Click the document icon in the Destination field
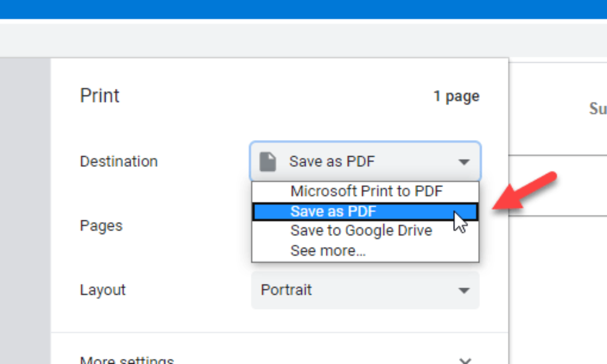This screenshot has height=364, width=607. [x=268, y=162]
